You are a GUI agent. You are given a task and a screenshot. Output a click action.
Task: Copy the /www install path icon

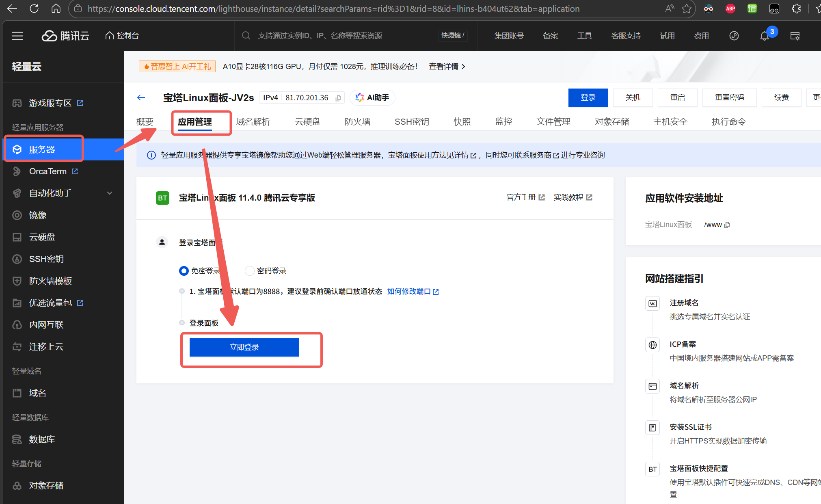coord(727,225)
